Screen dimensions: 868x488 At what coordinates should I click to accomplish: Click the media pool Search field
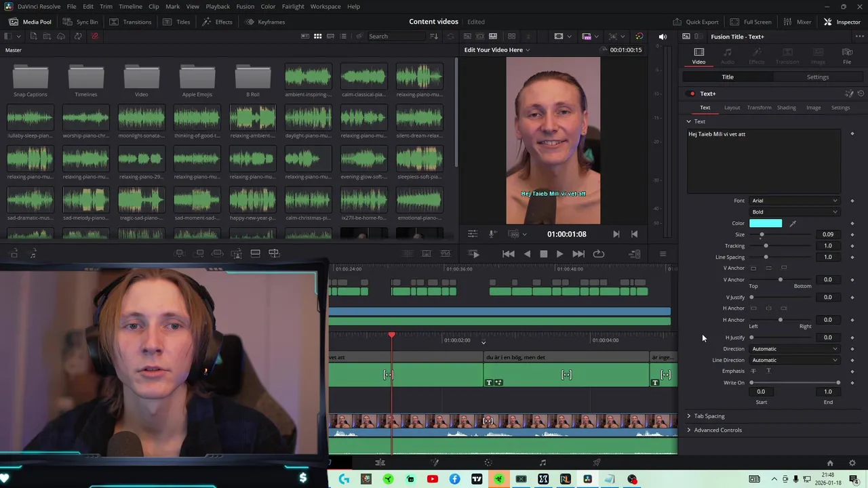click(x=397, y=36)
